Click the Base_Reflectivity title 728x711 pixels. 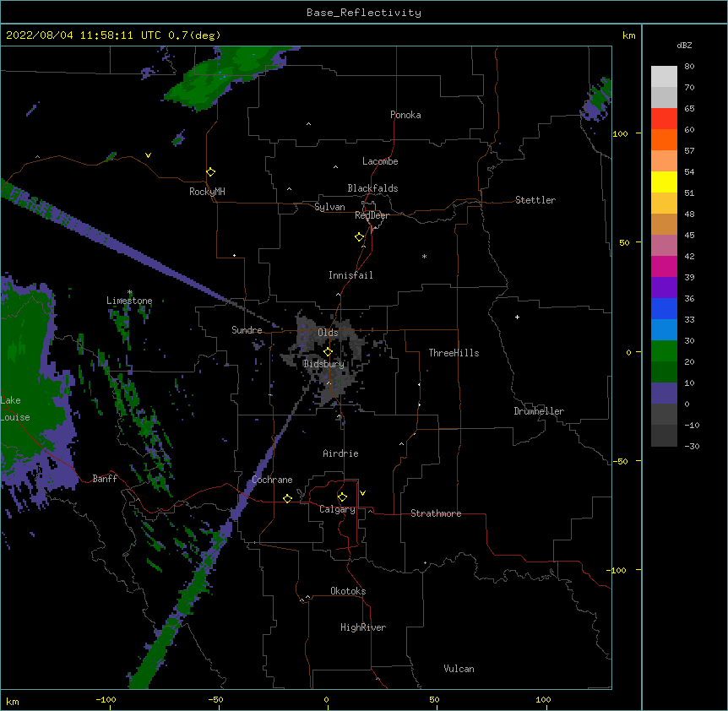364,13
